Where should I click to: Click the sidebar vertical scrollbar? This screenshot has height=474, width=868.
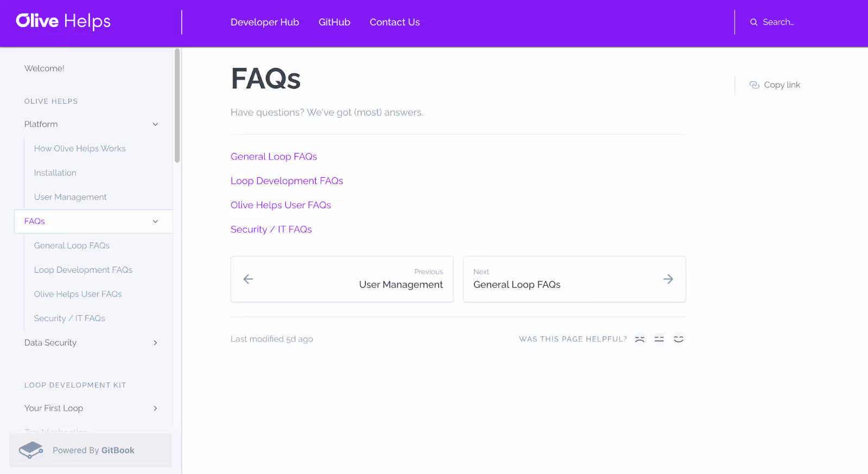tap(177, 106)
